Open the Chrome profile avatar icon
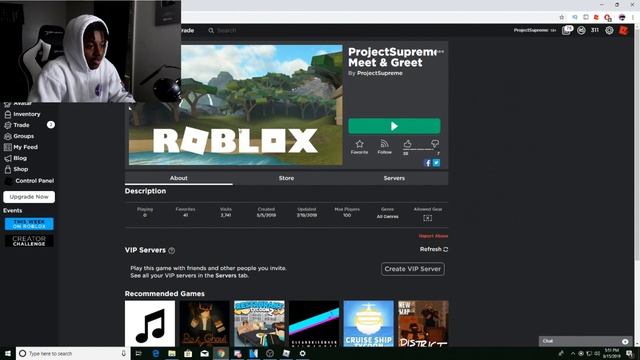The width and height of the screenshot is (640, 360). [x=622, y=17]
